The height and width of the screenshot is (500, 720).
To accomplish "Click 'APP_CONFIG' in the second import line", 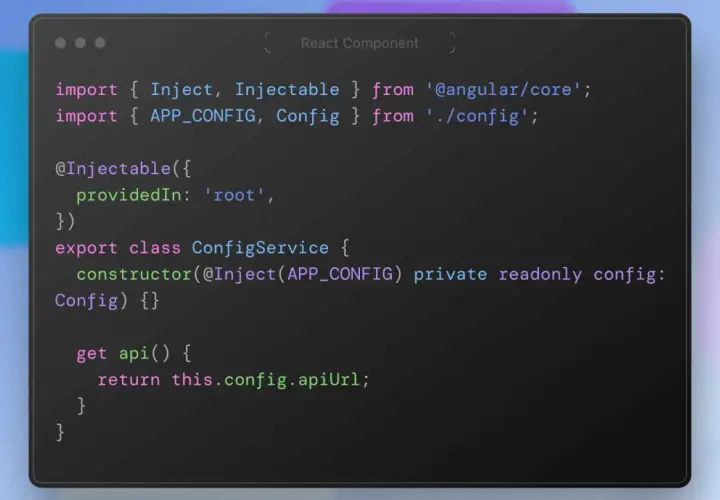I will click(x=203, y=117).
